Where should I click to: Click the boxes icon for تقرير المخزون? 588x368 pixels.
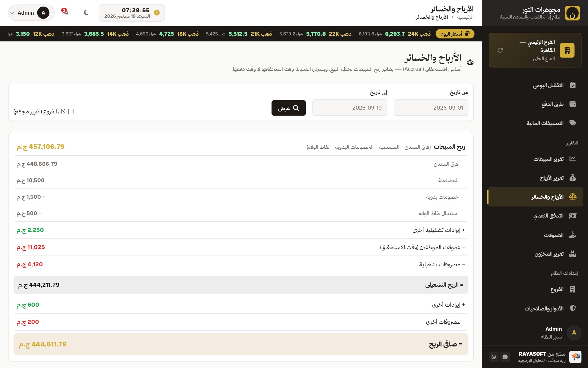tap(573, 254)
